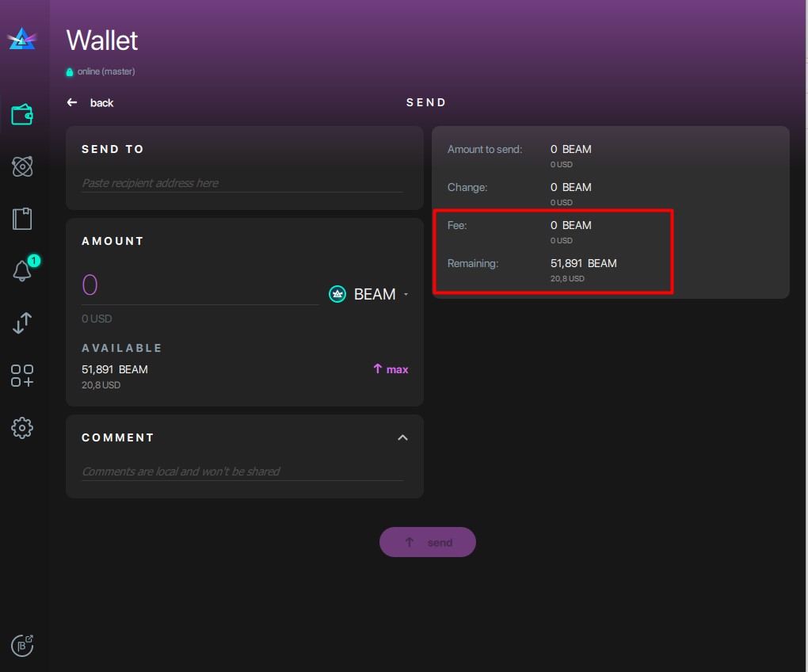Click max to send full balance

391,369
